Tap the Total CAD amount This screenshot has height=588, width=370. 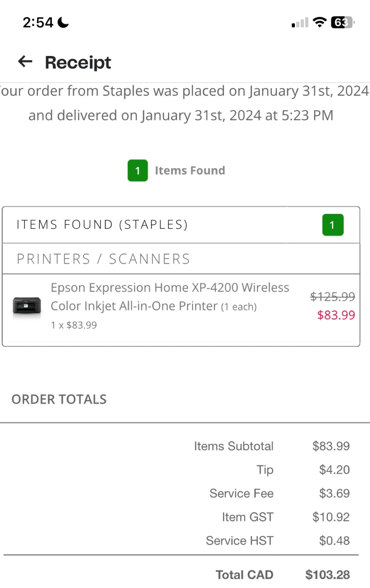pos(328,575)
